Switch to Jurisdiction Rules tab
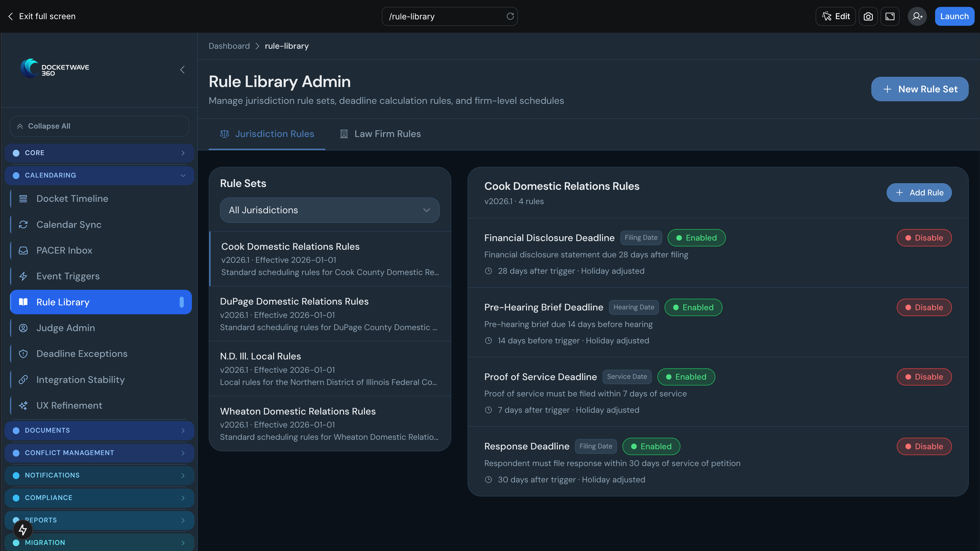The width and height of the screenshot is (980, 551). pyautogui.click(x=267, y=134)
